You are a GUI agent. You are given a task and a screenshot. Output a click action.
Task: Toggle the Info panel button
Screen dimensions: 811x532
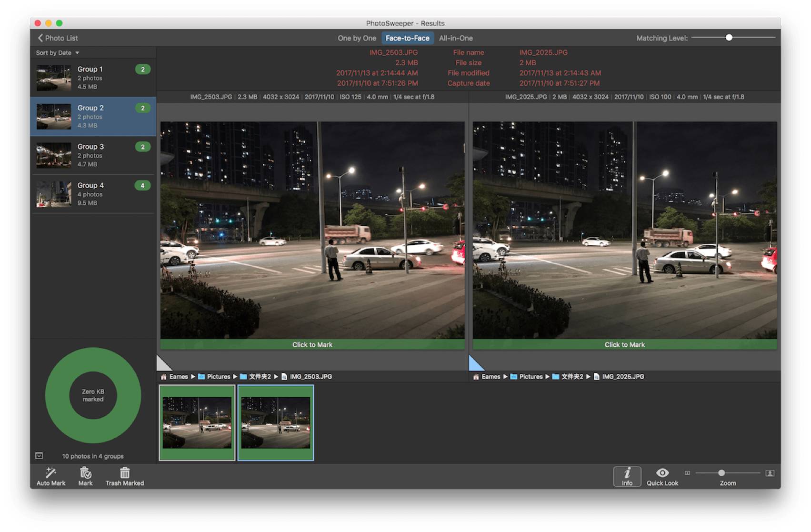coord(627,476)
